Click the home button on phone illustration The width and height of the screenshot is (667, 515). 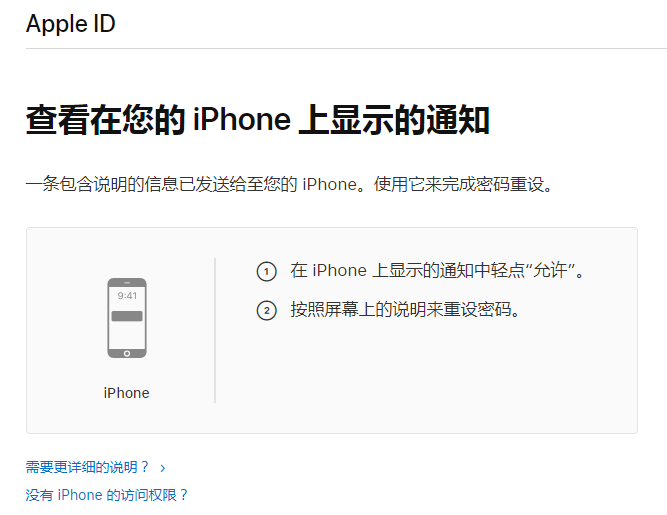point(127,353)
